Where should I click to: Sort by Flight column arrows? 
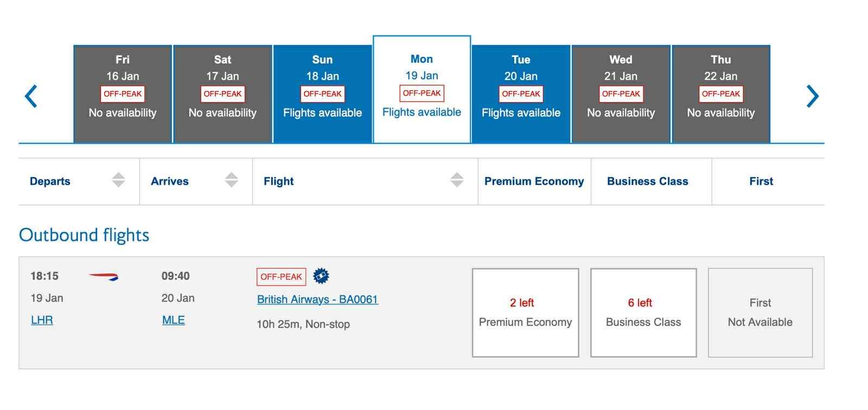pyautogui.click(x=457, y=180)
